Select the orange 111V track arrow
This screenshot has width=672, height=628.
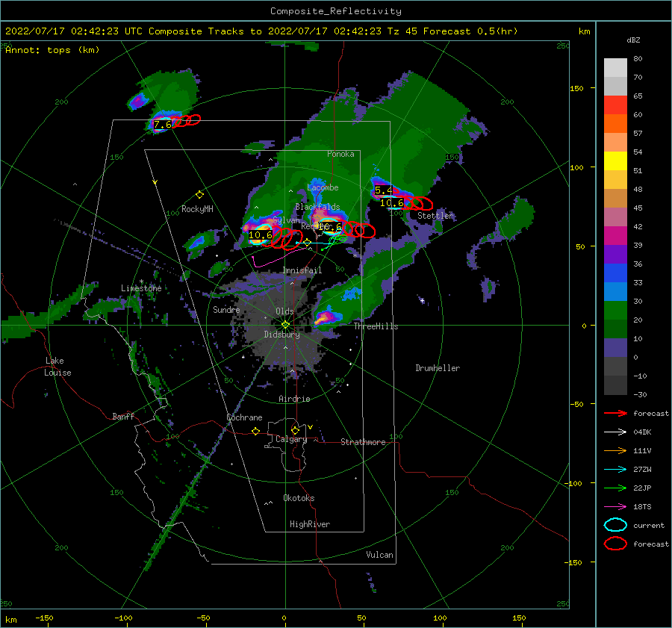click(x=615, y=450)
